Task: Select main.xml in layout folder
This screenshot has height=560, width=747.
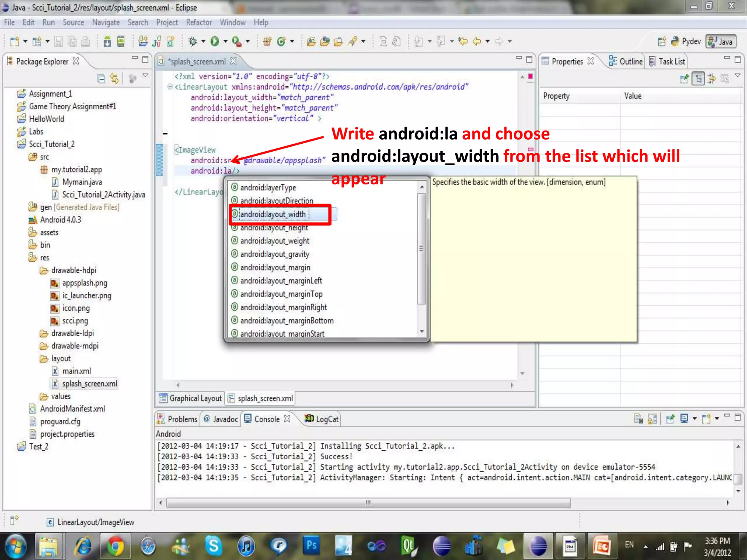Action: (x=76, y=371)
